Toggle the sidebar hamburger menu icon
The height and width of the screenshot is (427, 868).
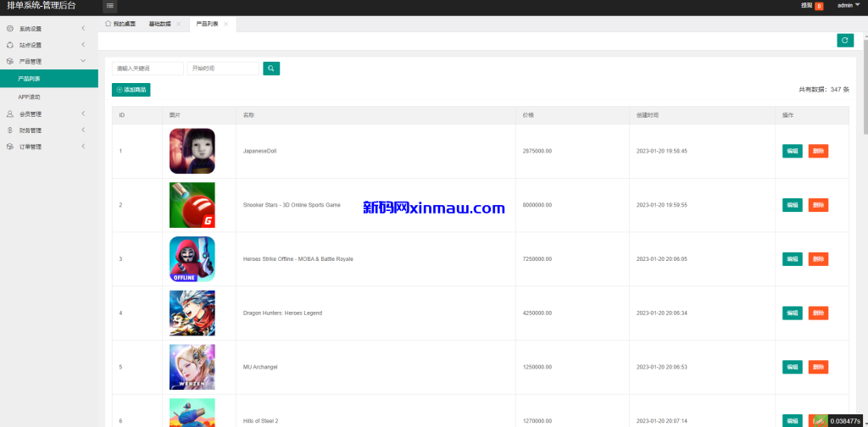110,6
